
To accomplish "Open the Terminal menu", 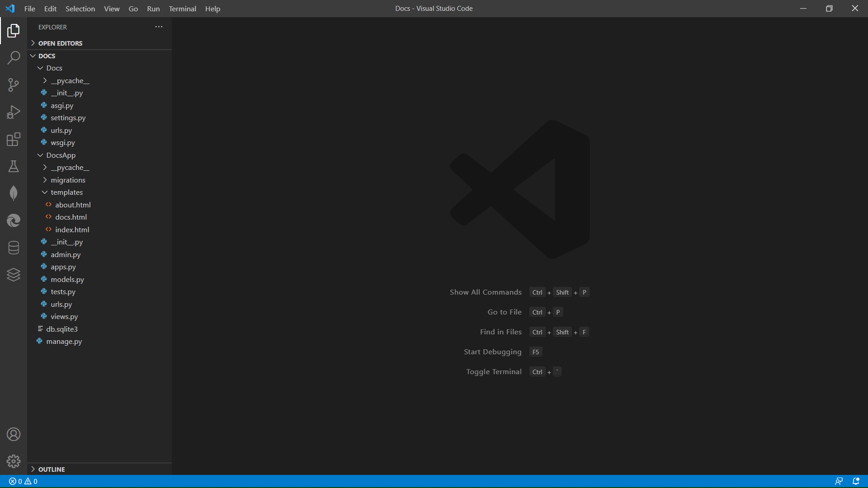I will tap(182, 9).
